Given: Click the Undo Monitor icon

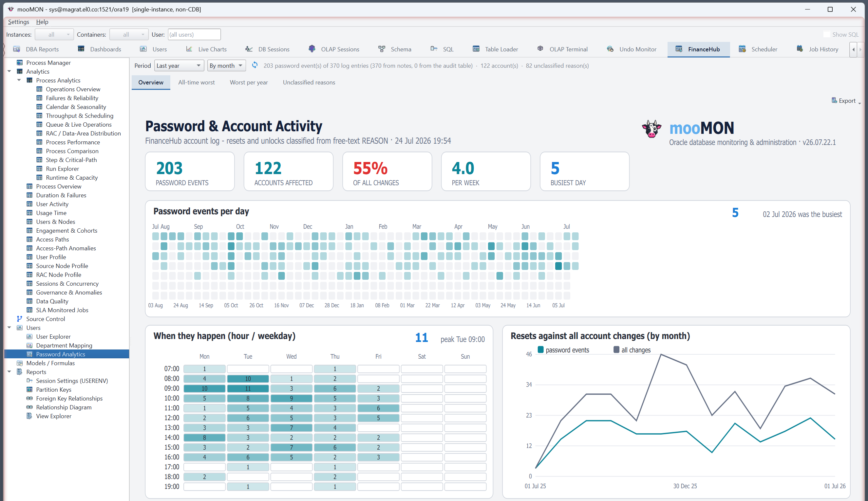Looking at the screenshot, I should click(x=610, y=49).
